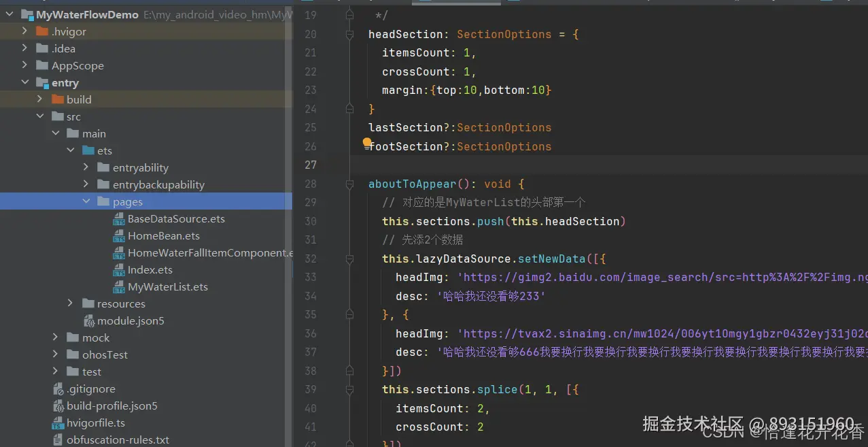Select the AppScope folder icon

click(42, 65)
